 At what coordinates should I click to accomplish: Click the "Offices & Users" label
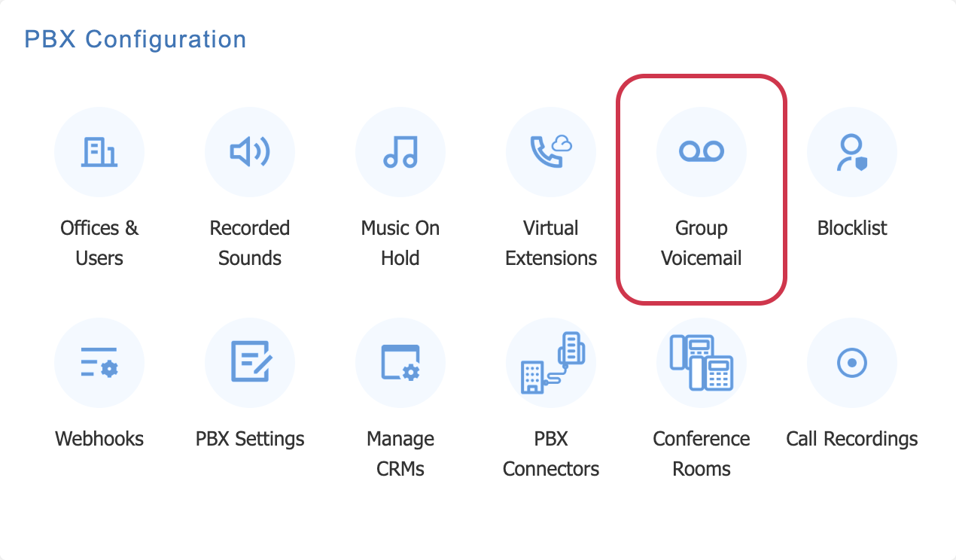point(99,243)
